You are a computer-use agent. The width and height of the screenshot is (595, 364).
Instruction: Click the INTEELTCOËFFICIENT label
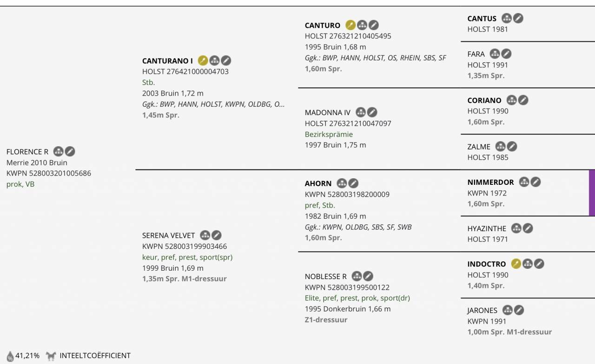(95, 356)
